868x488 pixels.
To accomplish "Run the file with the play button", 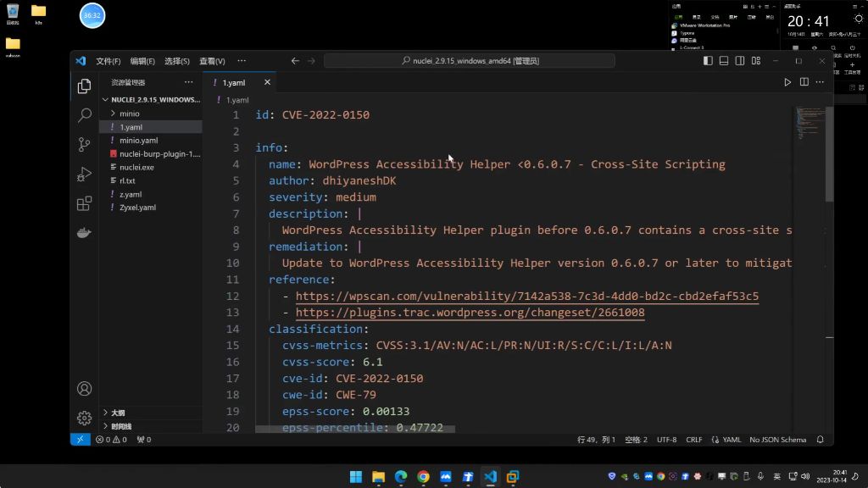I will tap(787, 82).
